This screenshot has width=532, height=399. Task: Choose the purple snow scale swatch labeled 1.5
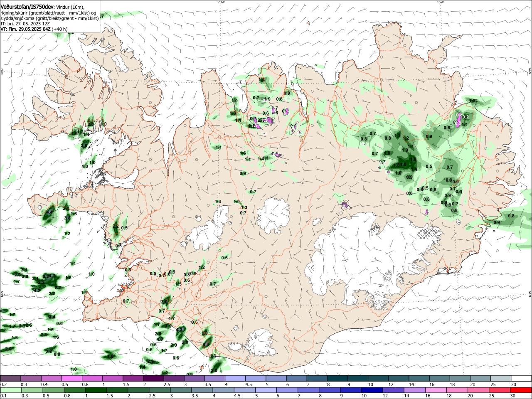click(133, 379)
